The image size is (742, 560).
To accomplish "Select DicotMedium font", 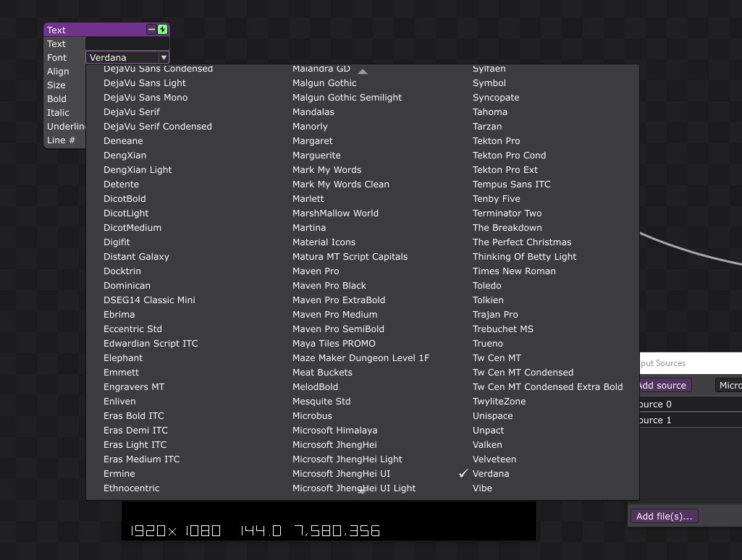I will 132,227.
